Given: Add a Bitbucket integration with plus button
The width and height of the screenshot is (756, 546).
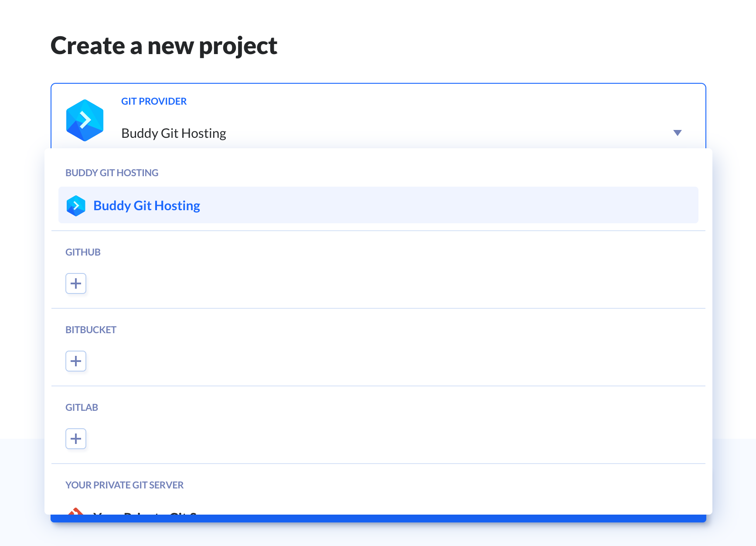Looking at the screenshot, I should click(x=76, y=361).
